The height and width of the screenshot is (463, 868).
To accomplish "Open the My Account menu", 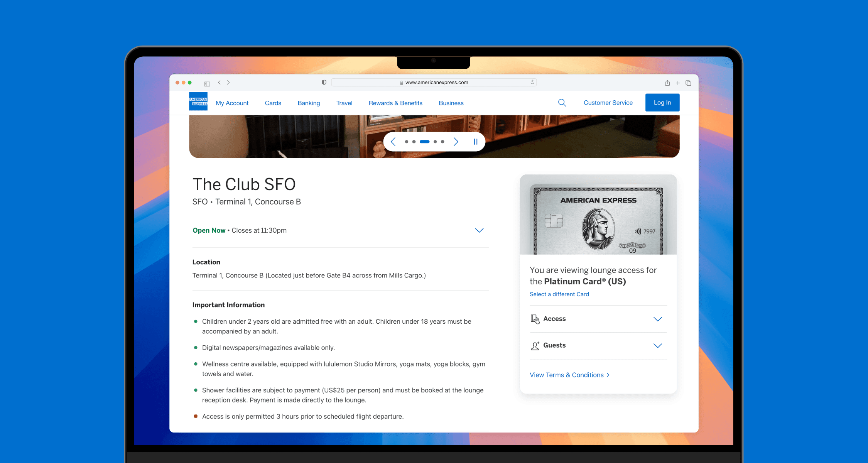I will (x=232, y=103).
